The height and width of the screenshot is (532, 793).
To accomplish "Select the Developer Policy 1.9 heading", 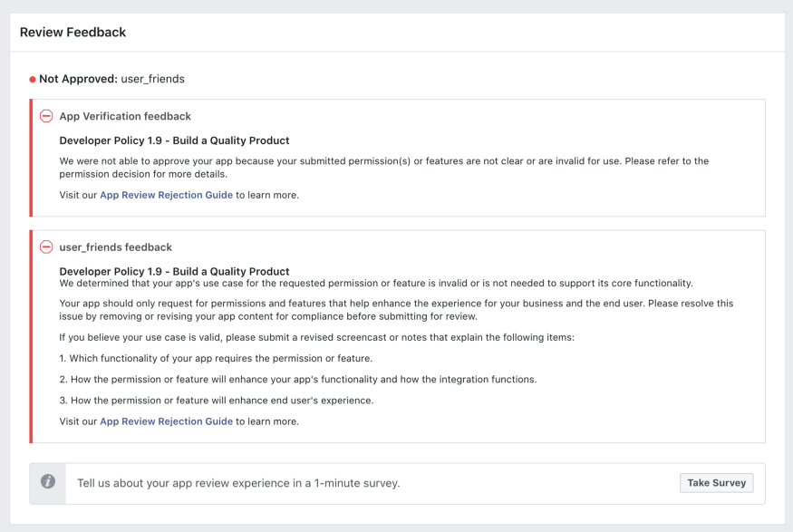I will [x=172, y=139].
